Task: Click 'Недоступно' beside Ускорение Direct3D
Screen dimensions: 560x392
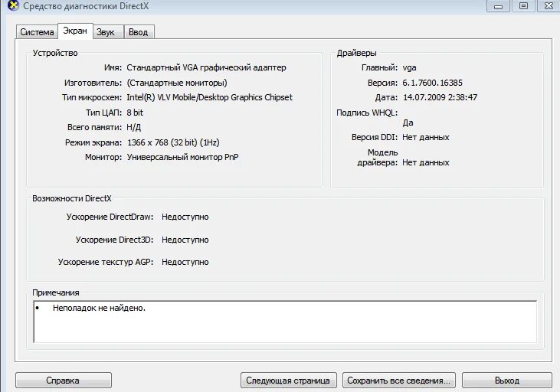Action: tap(185, 240)
